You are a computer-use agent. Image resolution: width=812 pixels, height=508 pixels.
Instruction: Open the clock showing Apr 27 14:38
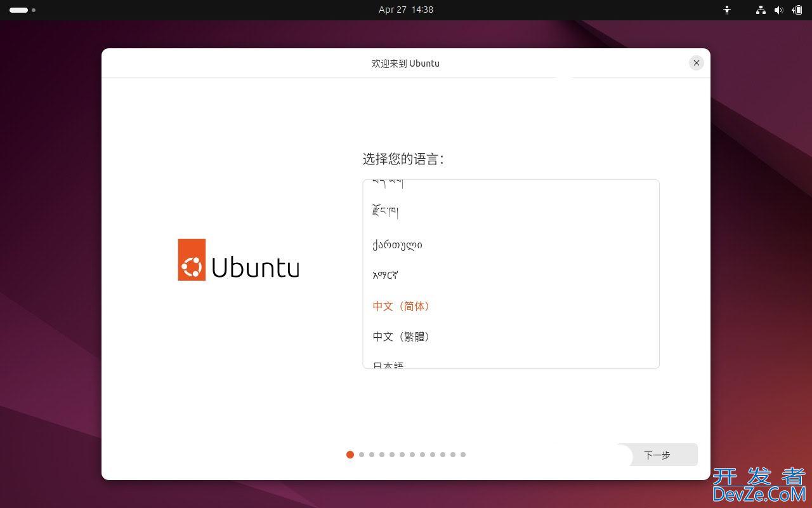[406, 10]
